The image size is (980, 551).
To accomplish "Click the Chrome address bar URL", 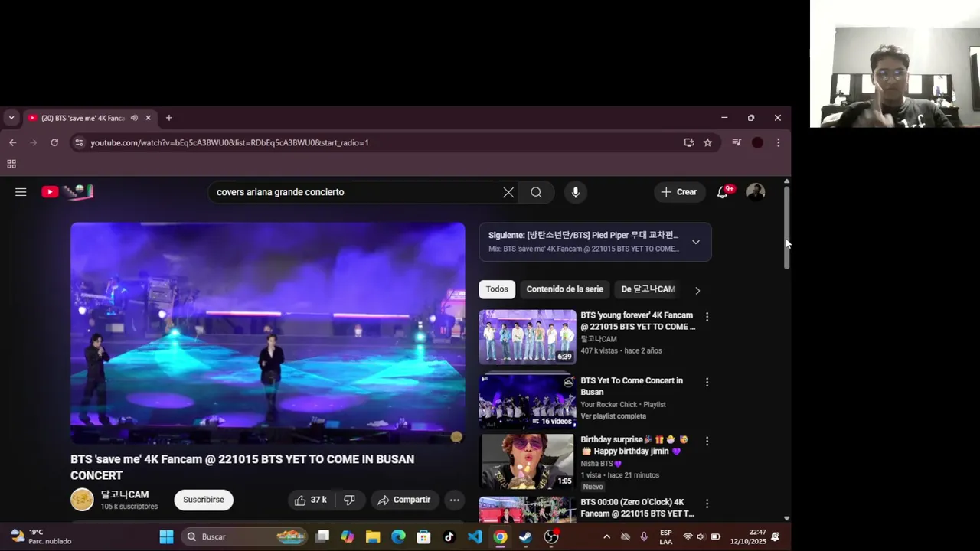I will [x=230, y=142].
